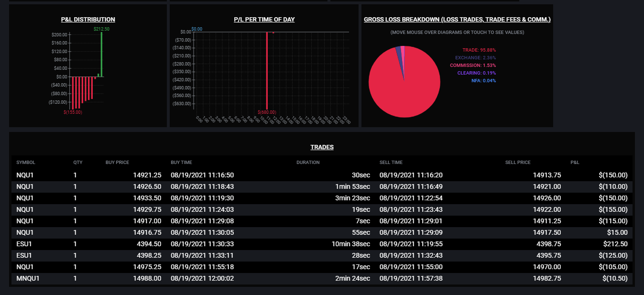Click the SELL TIME column header
The image size is (644, 295).
pyautogui.click(x=391, y=163)
